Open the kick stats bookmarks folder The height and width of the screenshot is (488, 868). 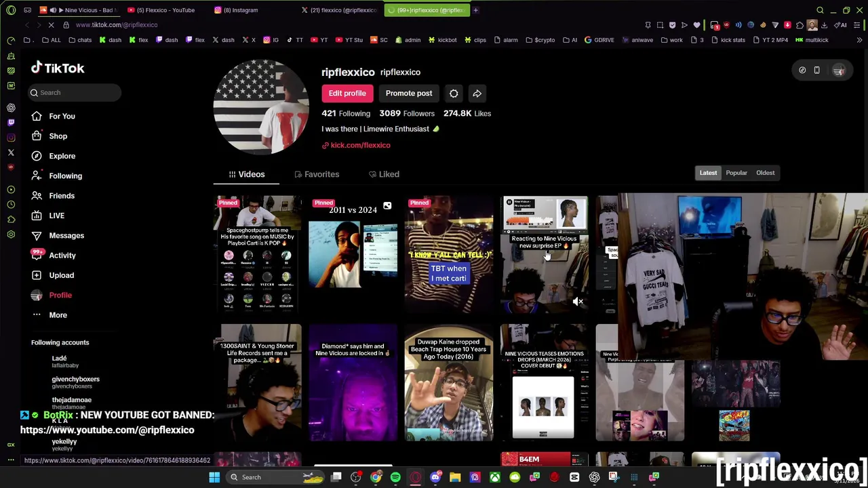pos(728,40)
